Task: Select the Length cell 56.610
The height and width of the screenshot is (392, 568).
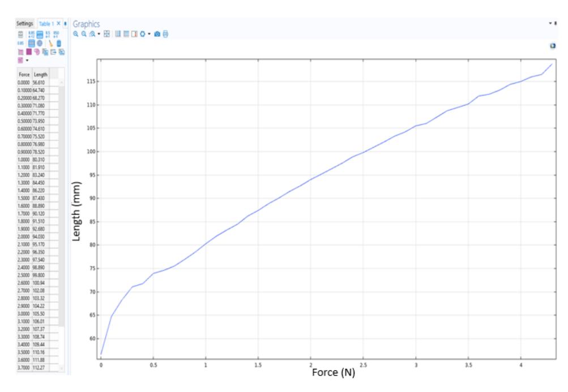Action: pos(41,83)
